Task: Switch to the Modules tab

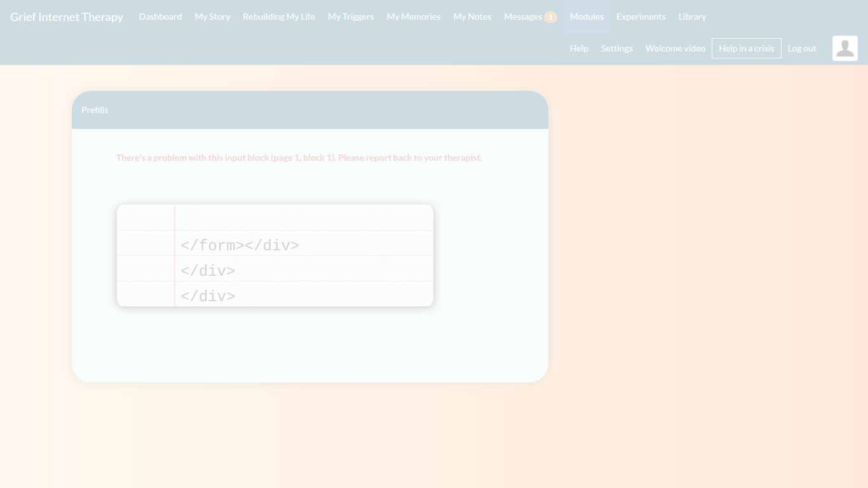Action: (587, 17)
